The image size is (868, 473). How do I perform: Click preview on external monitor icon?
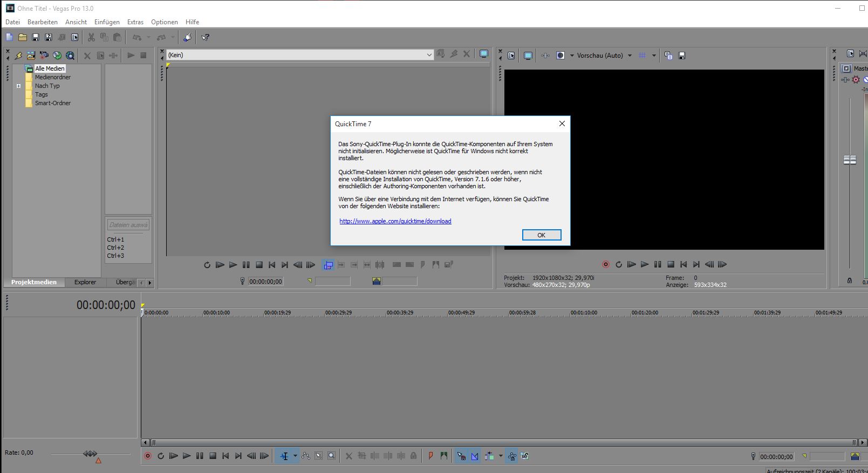[528, 56]
